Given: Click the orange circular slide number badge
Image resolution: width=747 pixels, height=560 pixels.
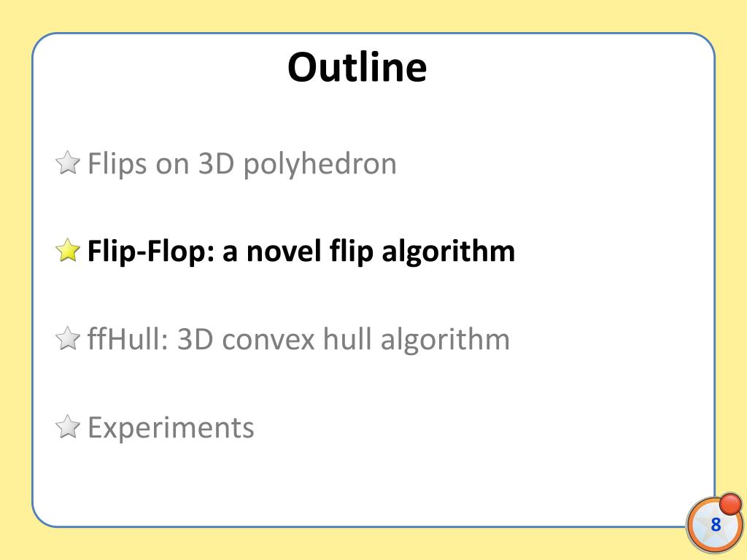Looking at the screenshot, I should coord(714,524).
